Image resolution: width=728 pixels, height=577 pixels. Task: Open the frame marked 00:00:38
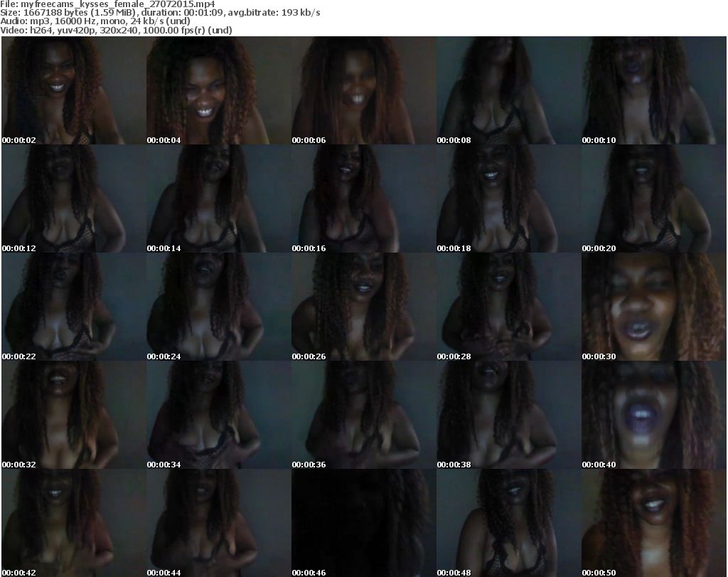tap(509, 415)
